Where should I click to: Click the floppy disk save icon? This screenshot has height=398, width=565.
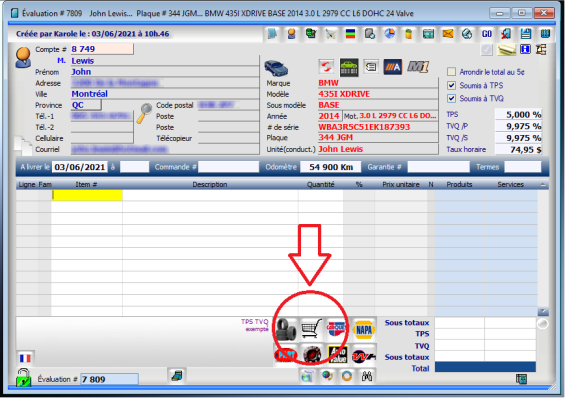coord(526,34)
